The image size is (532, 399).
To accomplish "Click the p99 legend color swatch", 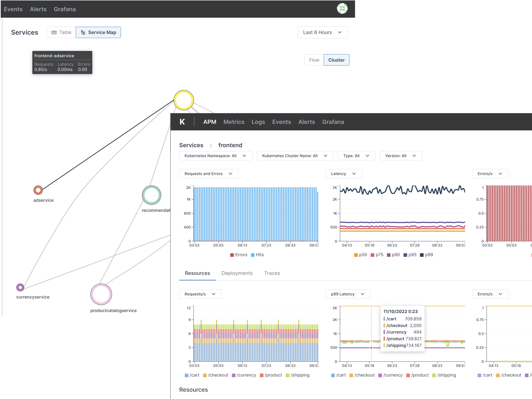I will (422, 255).
